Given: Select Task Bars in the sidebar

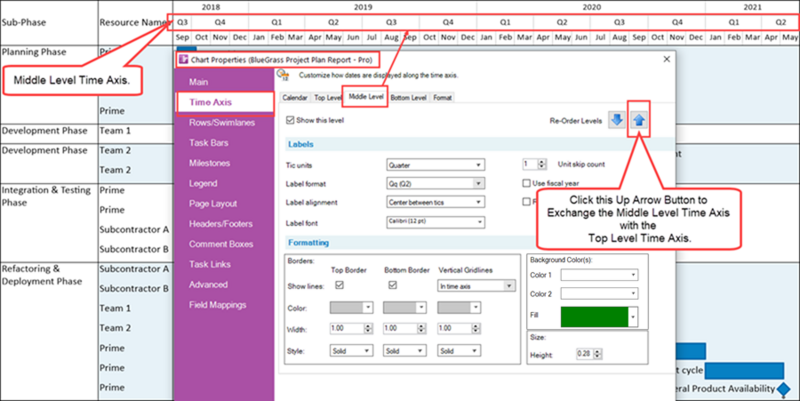Looking at the screenshot, I should pos(209,143).
